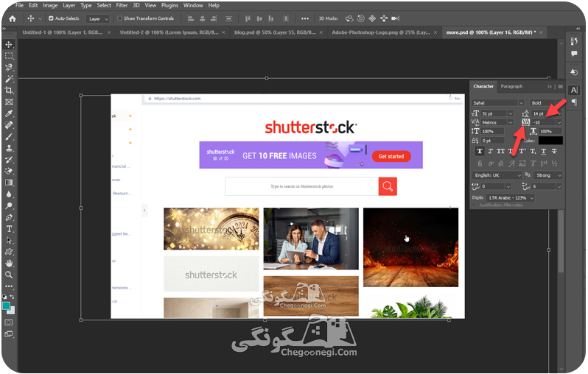Select the Horizontal Type tool
Screen dimensions: 588x374
click(9, 229)
